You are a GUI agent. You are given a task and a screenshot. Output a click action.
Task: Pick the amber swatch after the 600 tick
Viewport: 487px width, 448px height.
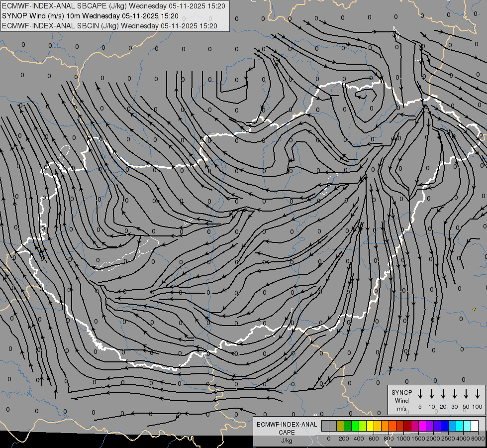point(378,426)
